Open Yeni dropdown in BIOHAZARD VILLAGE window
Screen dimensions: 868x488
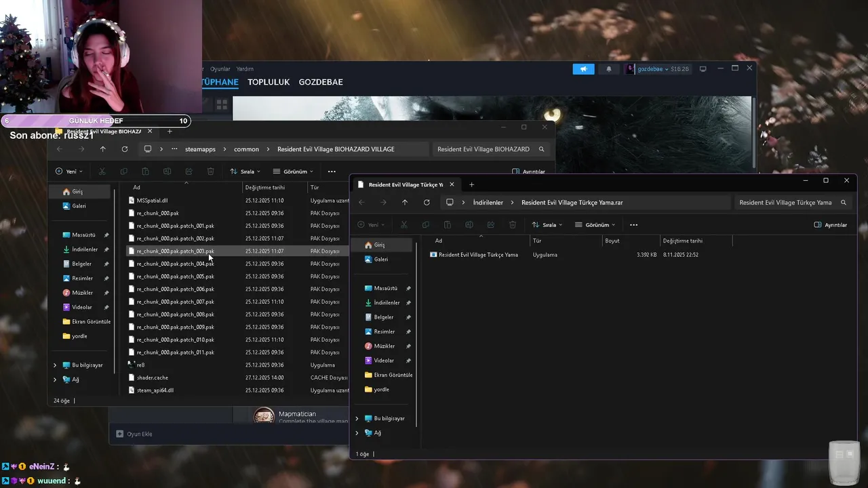[69, 171]
